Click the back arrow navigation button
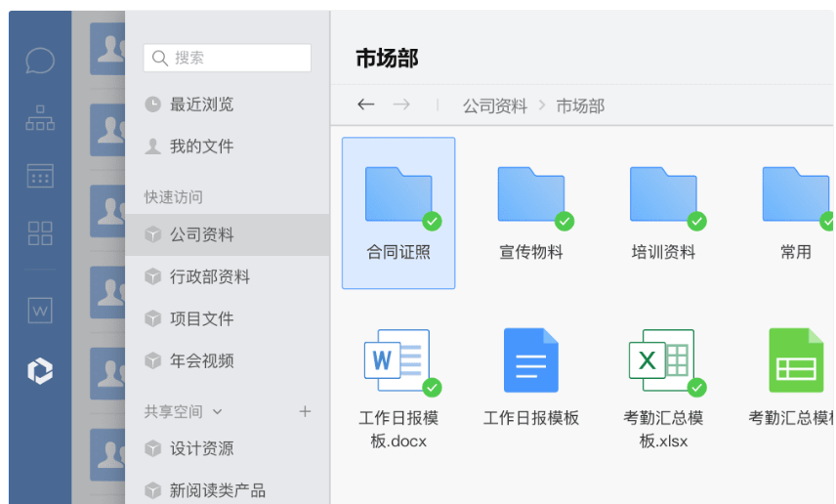This screenshot has width=836, height=504. (x=366, y=105)
